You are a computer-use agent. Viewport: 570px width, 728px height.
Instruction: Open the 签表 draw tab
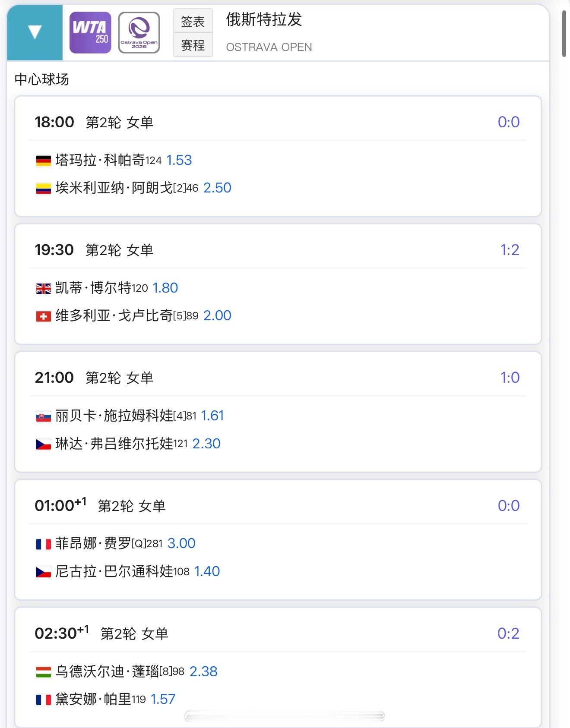click(193, 21)
